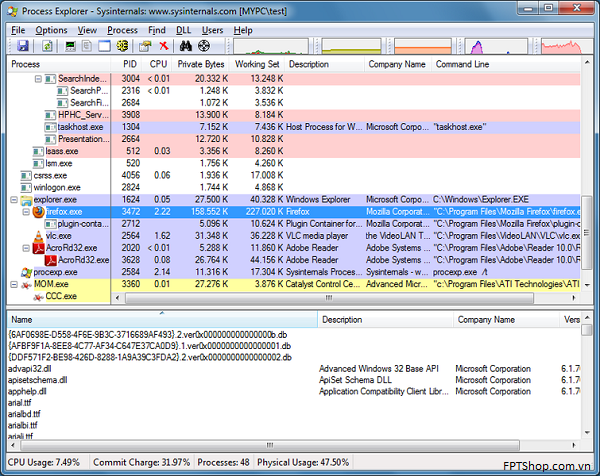Open the View menu
Viewport: 600px width, 476px height.
pyautogui.click(x=87, y=30)
